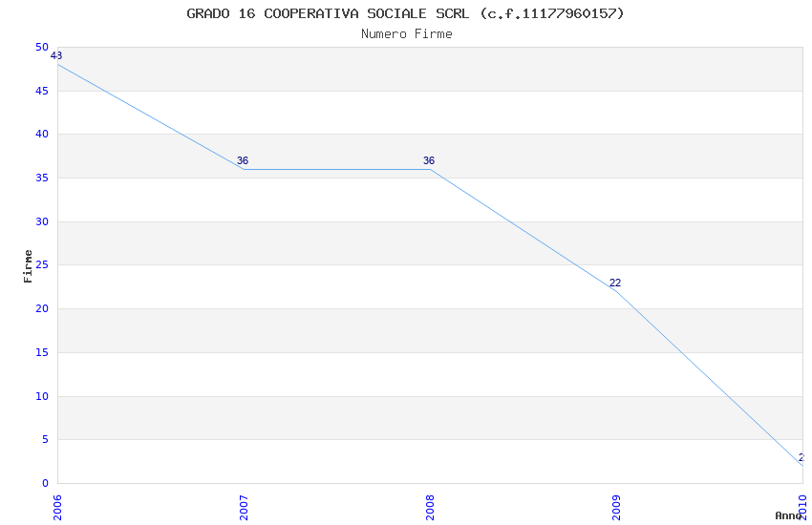
Task: Click the y-axis tick value 30
Action: [42, 221]
